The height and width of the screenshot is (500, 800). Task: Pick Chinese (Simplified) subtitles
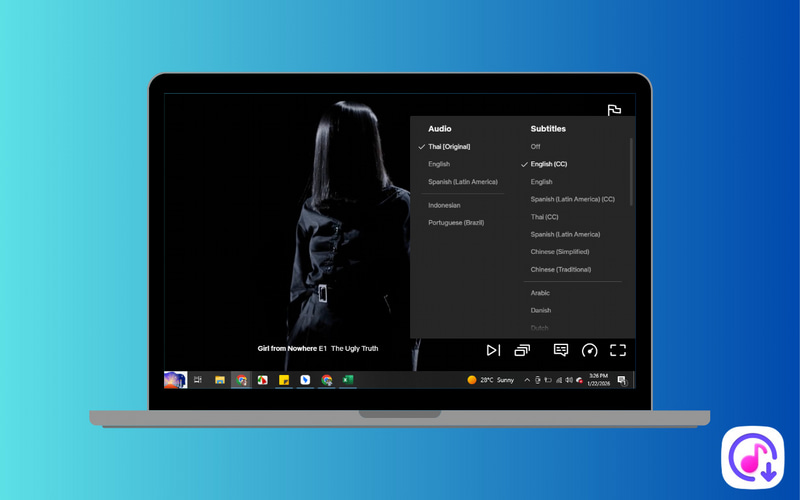pyautogui.click(x=560, y=252)
